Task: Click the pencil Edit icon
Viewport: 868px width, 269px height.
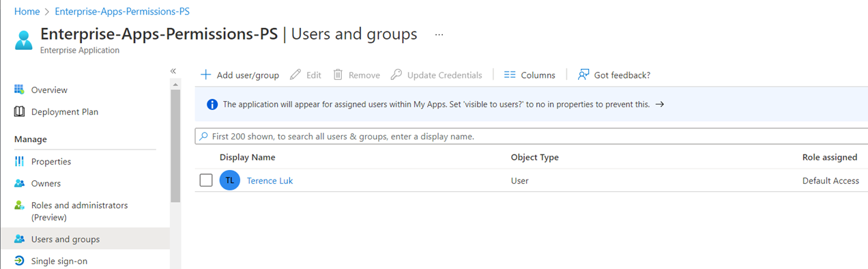Action: [295, 74]
